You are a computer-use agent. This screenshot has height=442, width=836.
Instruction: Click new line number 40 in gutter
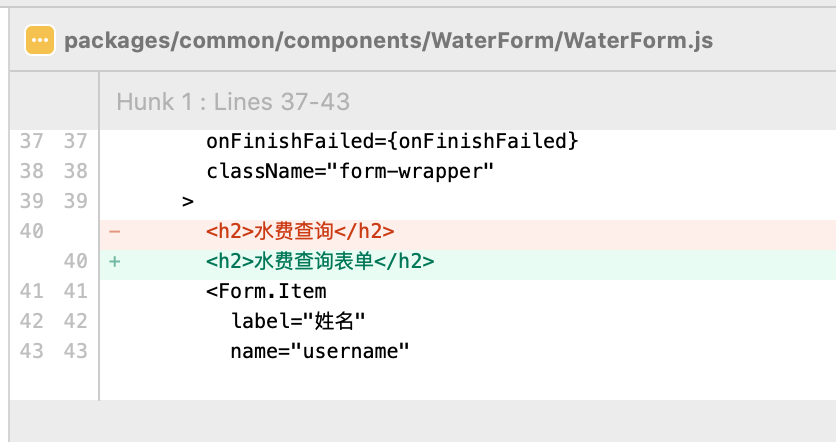point(76,261)
